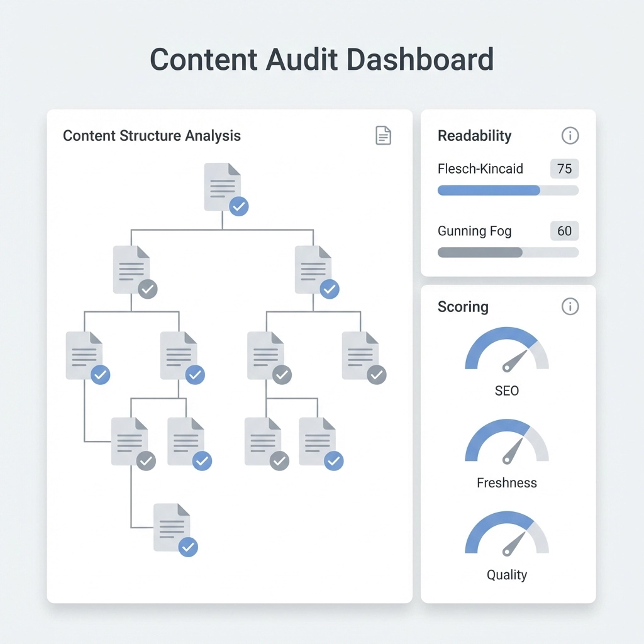Viewport: 644px width, 644px height.
Task: Click the Gunning Fog gray progress bar
Action: 480,252
